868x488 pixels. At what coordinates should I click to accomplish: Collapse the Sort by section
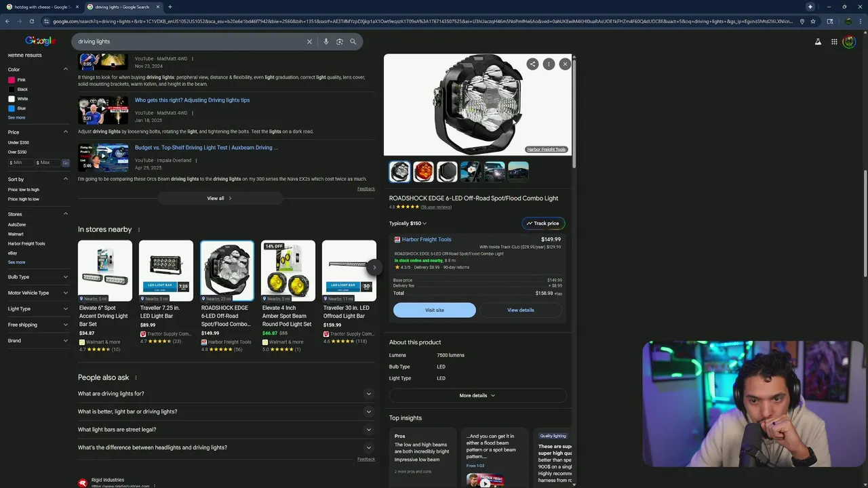tap(66, 179)
